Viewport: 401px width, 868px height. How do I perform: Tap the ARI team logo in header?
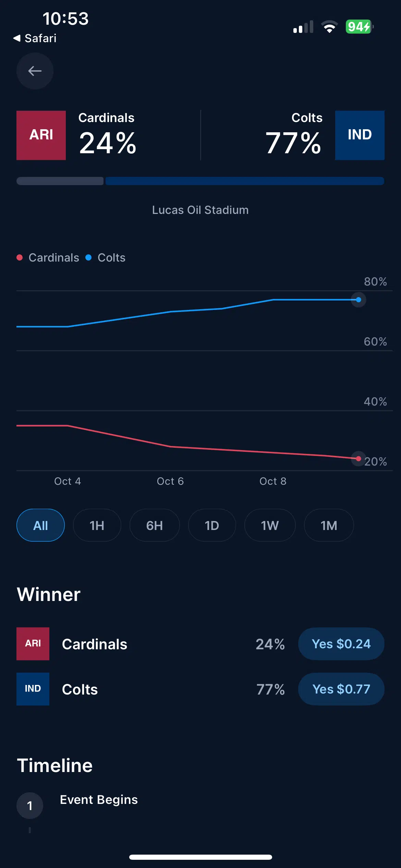41,135
